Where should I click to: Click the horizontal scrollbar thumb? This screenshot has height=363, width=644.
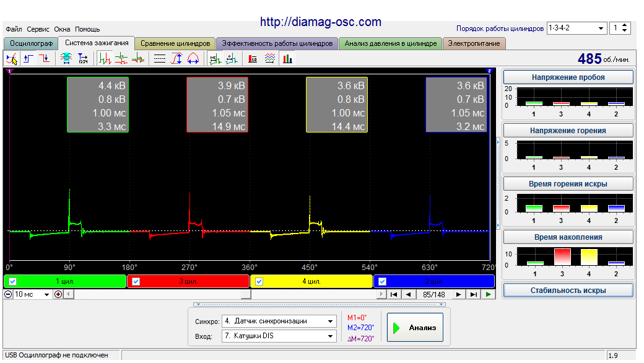246,294
